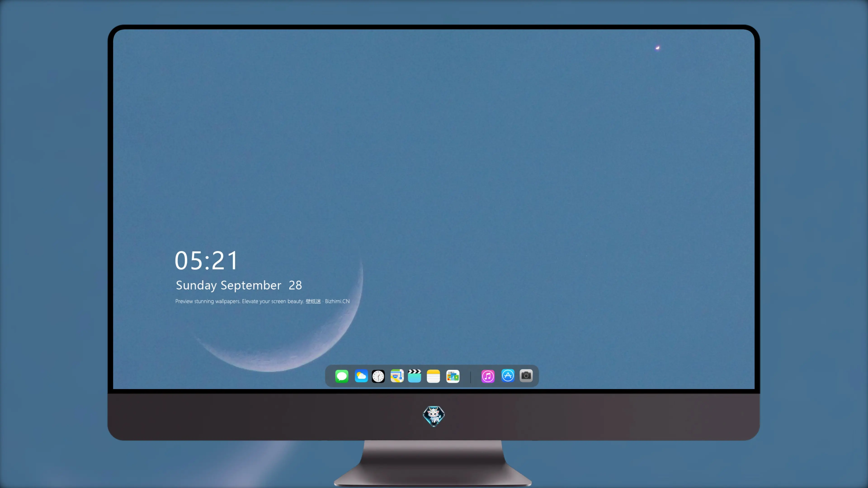Open the colorful cards app icon in dock
This screenshot has width=868, height=488.
(453, 376)
